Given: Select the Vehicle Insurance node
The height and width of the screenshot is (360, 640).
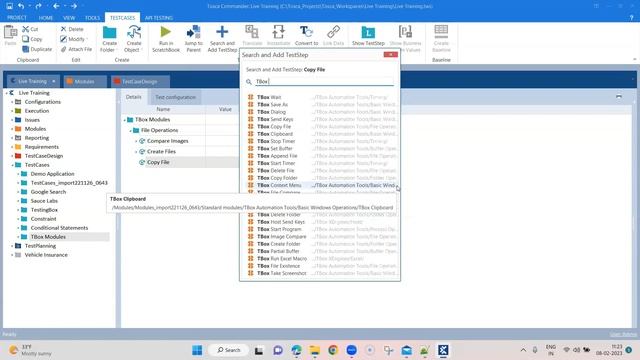Looking at the screenshot, I should 46,255.
